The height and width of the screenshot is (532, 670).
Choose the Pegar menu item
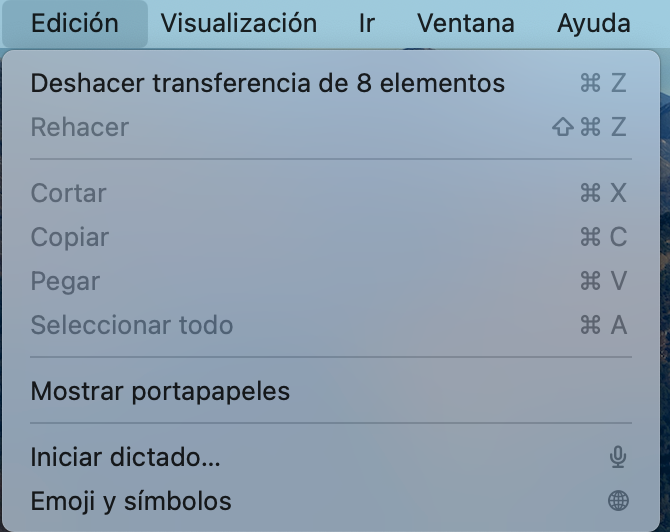tap(331, 281)
